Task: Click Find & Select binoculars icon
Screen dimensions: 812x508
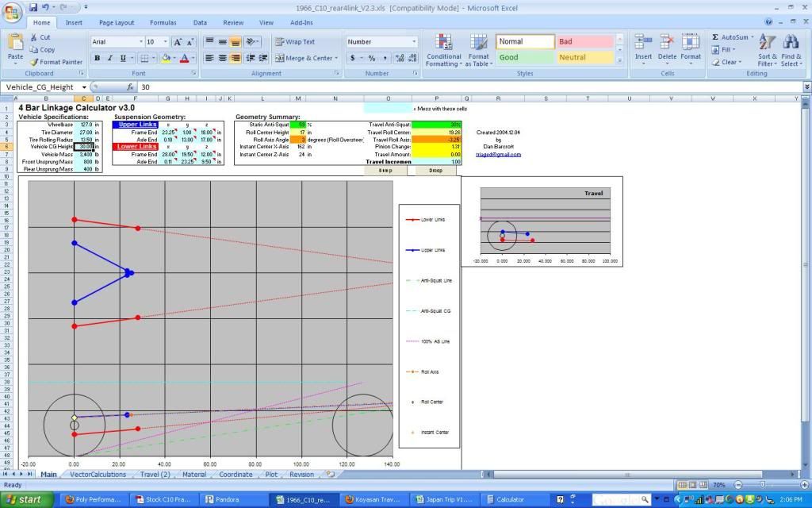Action: (x=791, y=42)
